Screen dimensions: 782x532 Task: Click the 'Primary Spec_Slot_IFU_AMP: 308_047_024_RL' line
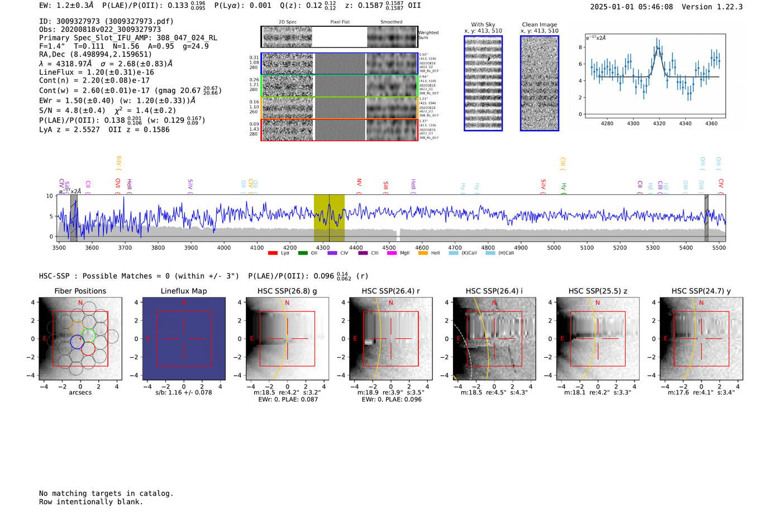[x=128, y=38]
